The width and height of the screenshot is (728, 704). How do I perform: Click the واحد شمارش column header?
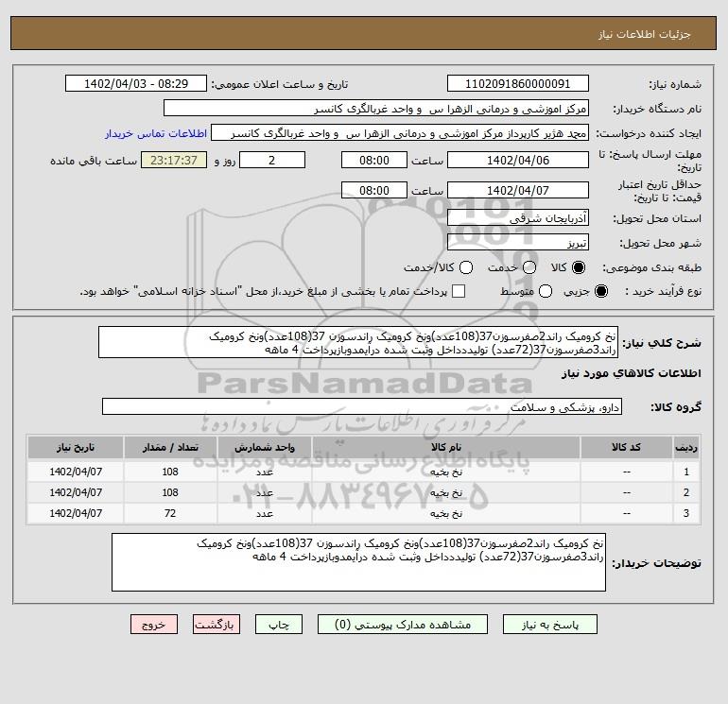tap(265, 447)
